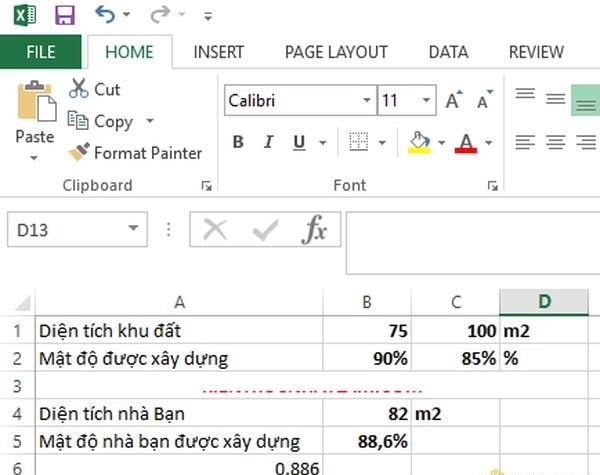Click Decrease Font Size icon
Viewport: 600px width, 475px height.
point(485,101)
